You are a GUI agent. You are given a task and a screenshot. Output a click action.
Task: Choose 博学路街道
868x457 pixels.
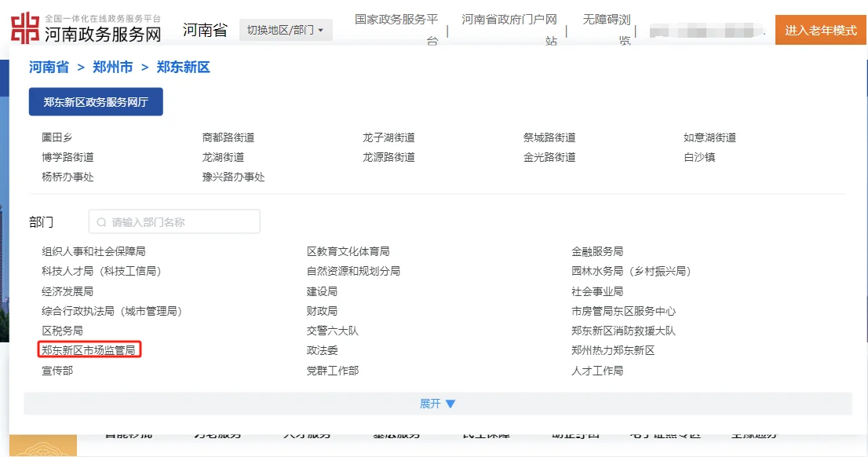(x=67, y=157)
